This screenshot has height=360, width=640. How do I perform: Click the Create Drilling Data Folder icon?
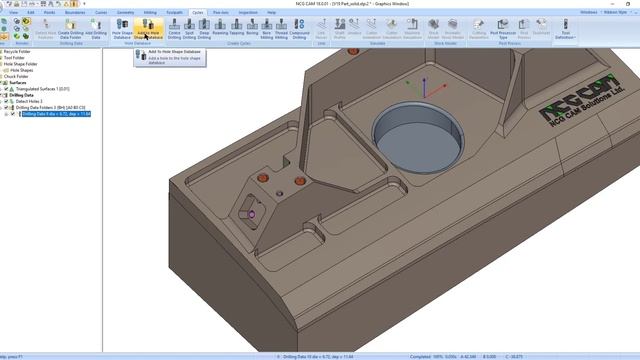(71, 29)
